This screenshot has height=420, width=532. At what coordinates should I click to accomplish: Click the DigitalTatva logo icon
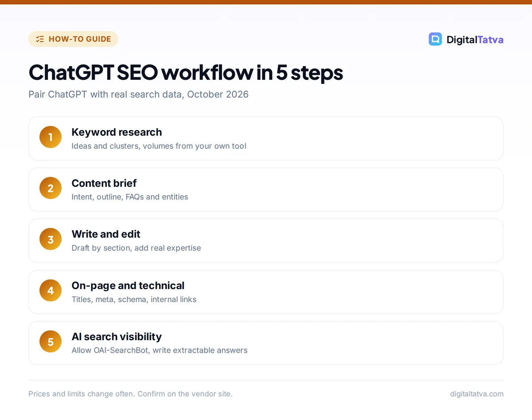coord(435,39)
